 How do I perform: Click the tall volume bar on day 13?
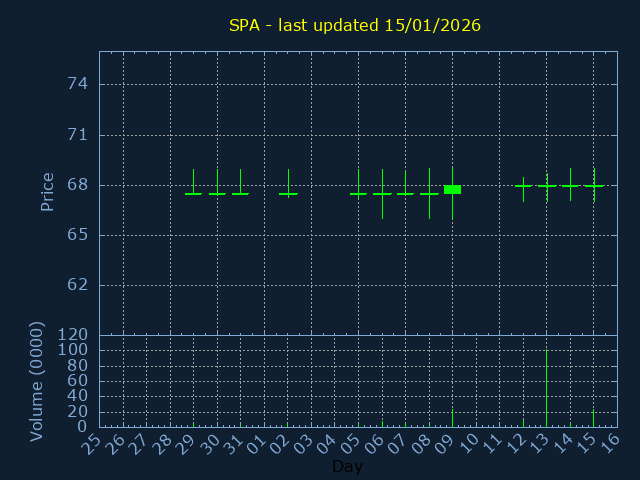546,390
